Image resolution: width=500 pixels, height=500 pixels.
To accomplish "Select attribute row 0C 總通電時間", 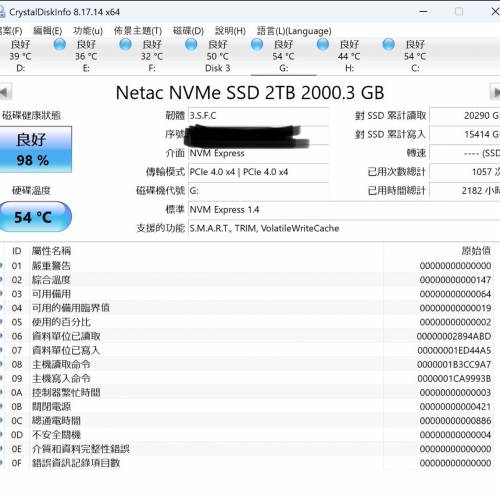I will click(x=247, y=421).
